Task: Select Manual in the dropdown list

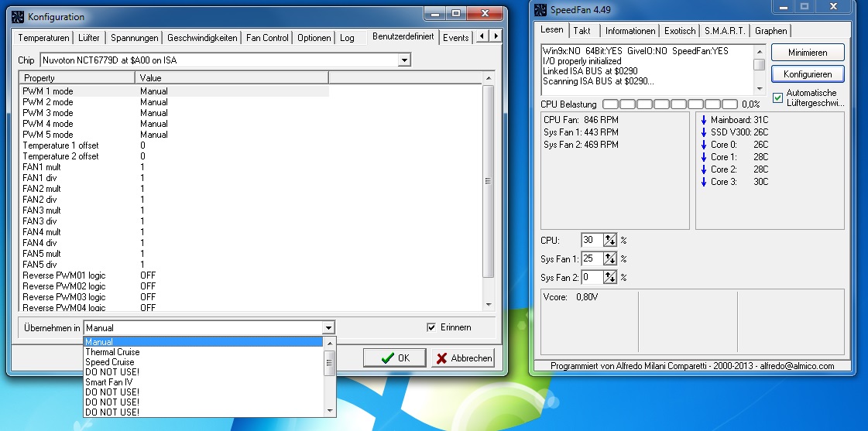Action: [203, 342]
